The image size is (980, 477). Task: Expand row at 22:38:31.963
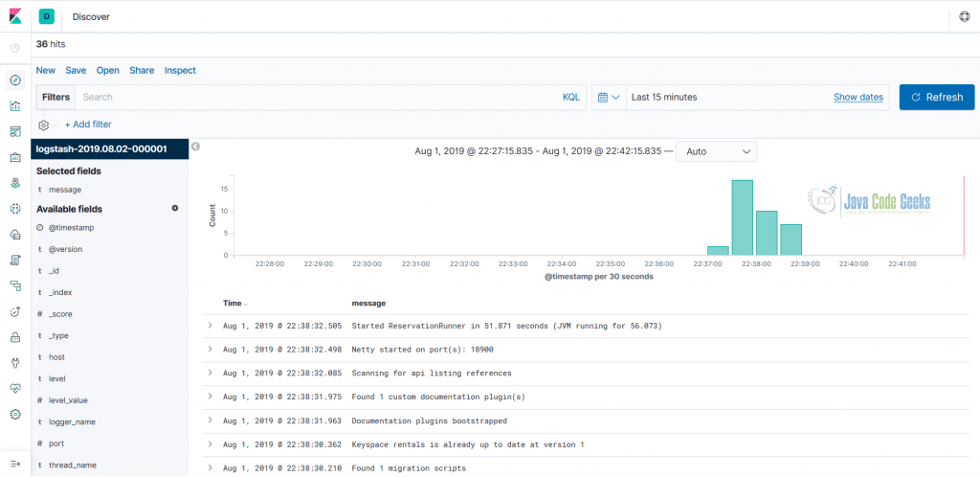pos(210,420)
